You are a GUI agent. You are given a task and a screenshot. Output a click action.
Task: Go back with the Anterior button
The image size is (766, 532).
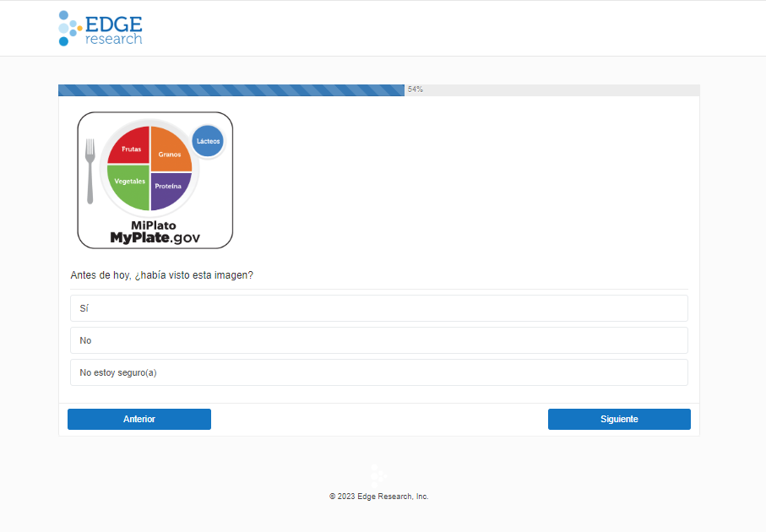tap(139, 419)
